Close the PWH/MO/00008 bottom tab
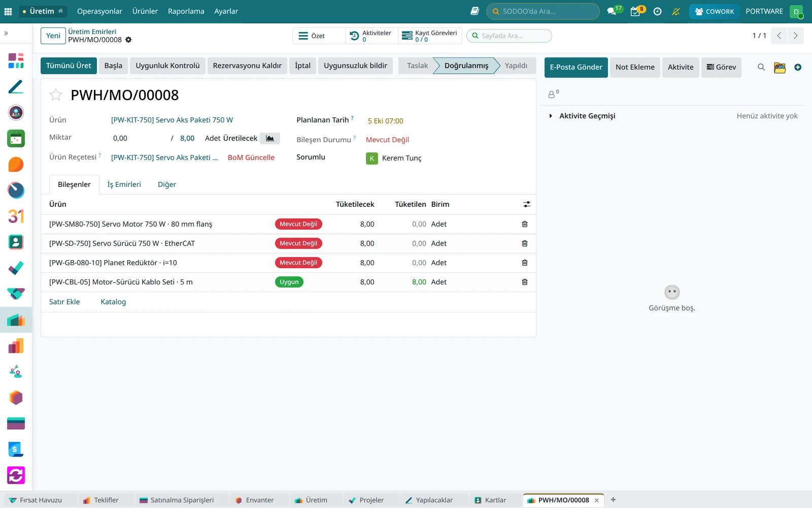 (597, 500)
